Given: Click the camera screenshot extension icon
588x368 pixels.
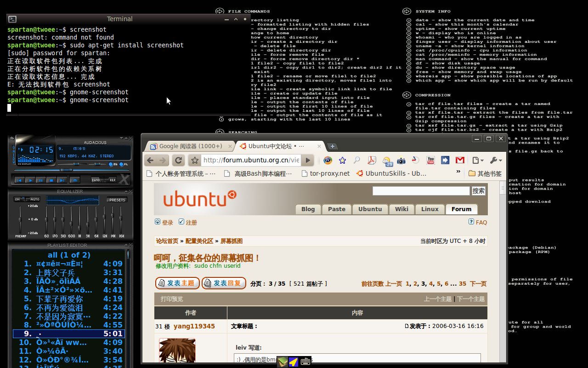Looking at the screenshot, I should tap(401, 161).
